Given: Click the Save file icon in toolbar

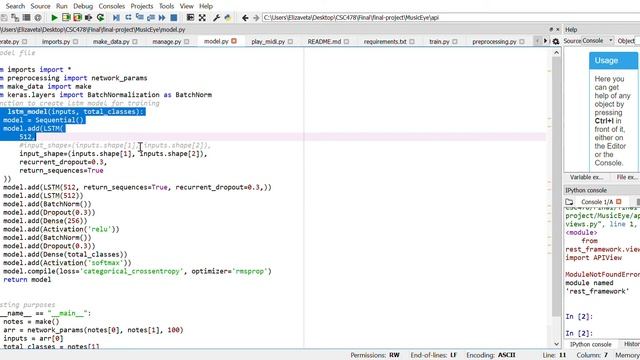Looking at the screenshot, I should 4,18.
